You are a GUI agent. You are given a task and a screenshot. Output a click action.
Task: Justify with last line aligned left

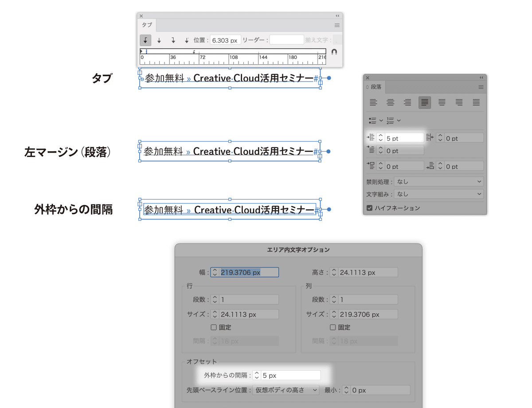425,103
